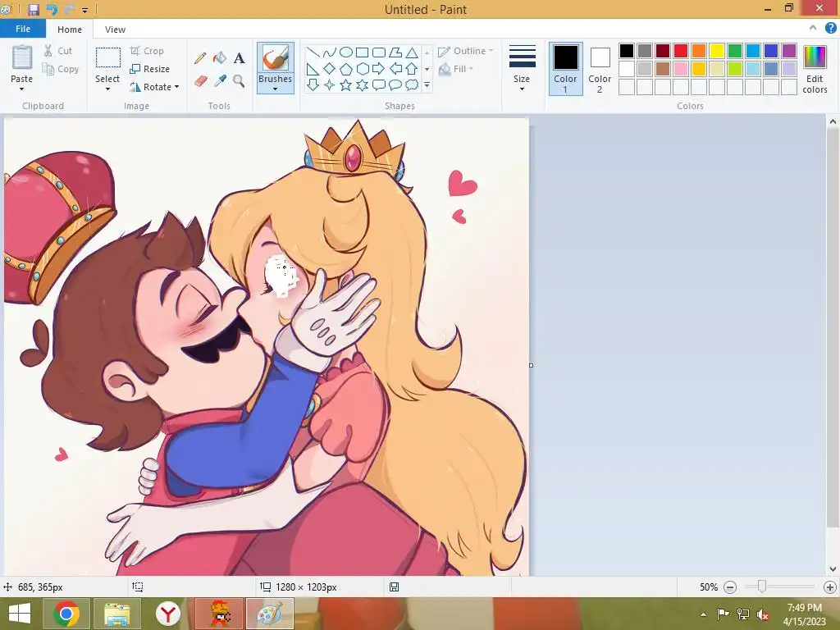Open Customize Quick Access Toolbar arrow
840x630 pixels.
pos(84,10)
